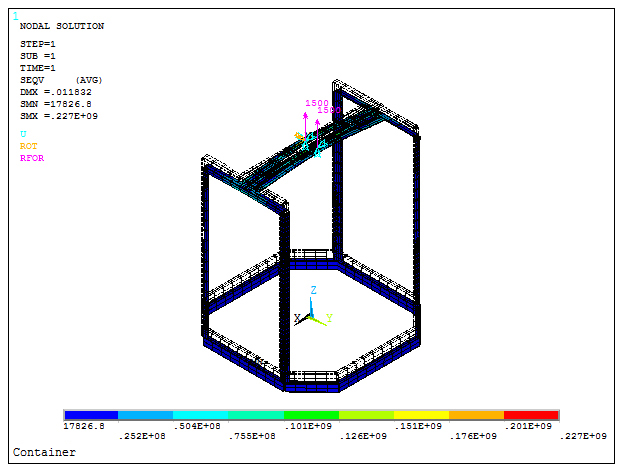Click the '.101E+09' scale value

tap(308, 426)
